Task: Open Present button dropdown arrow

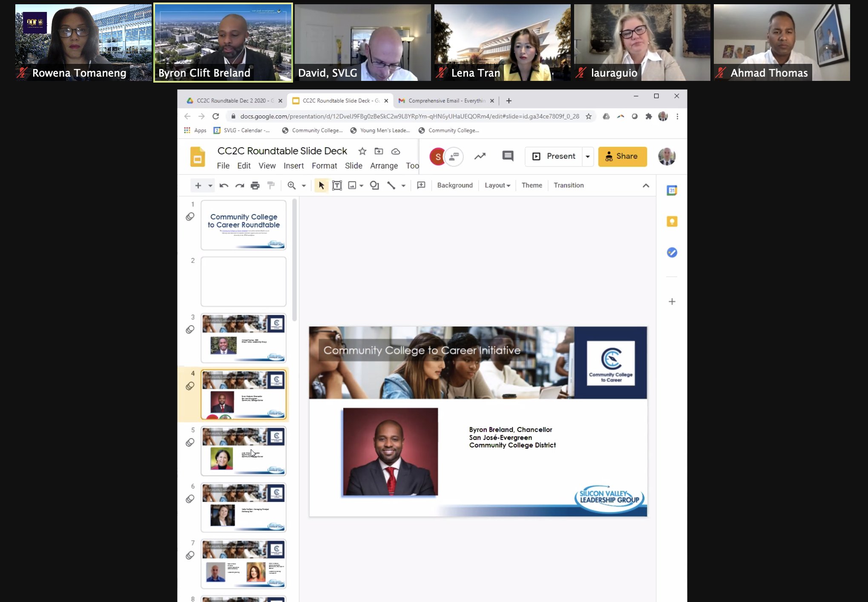Action: [x=588, y=156]
